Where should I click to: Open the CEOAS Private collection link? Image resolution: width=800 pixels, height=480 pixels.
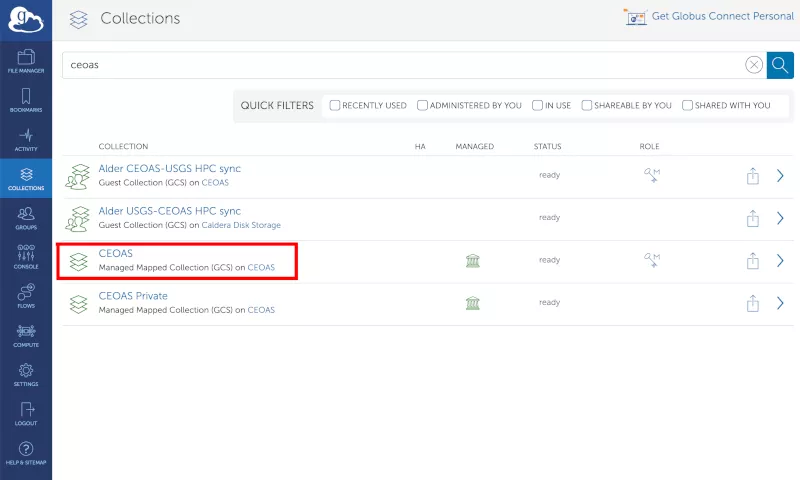coord(133,296)
